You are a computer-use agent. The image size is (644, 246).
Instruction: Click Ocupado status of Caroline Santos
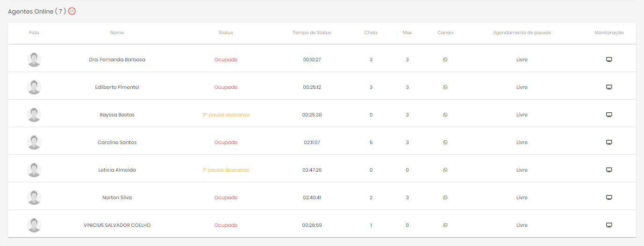pos(226,142)
